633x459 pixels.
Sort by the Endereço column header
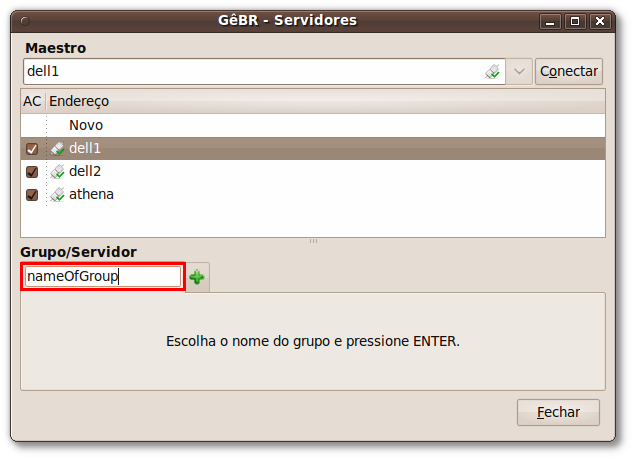tap(325, 101)
